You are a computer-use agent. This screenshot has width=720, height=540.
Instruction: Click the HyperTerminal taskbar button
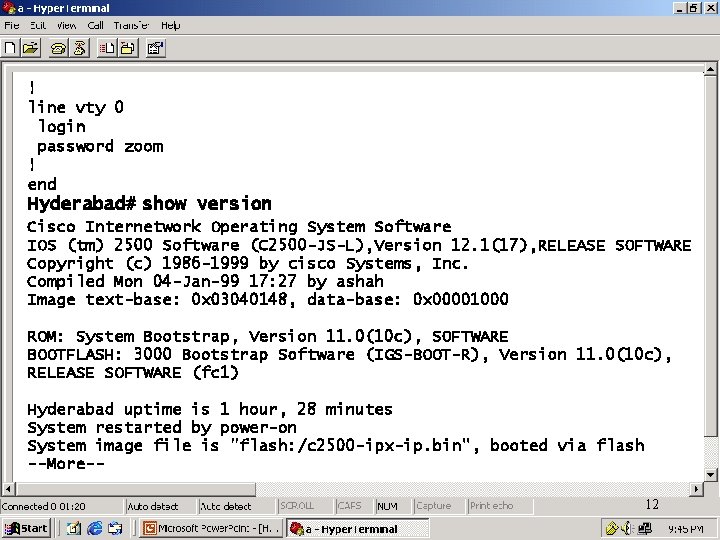(357, 529)
